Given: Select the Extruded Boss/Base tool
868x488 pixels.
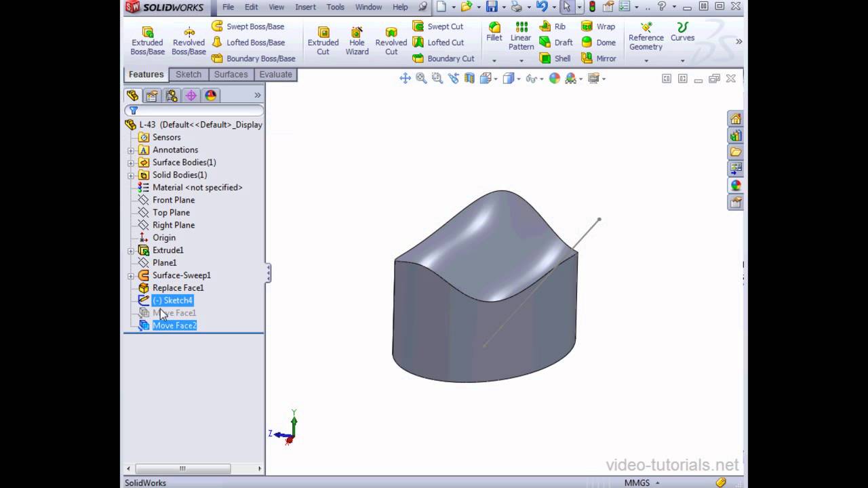Looking at the screenshot, I should click(147, 41).
